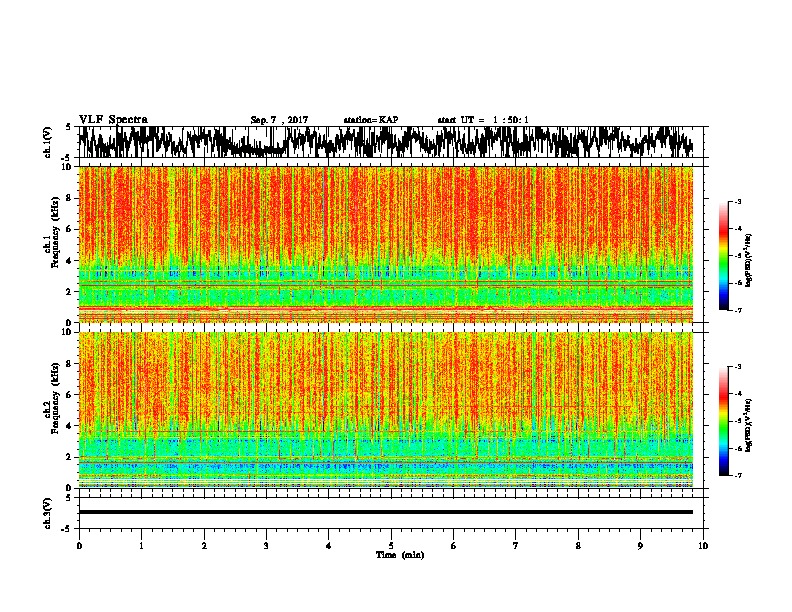This screenshot has width=792, height=612.
Task: Click the ch.2 frequency tick label "2"
Action: [70, 457]
